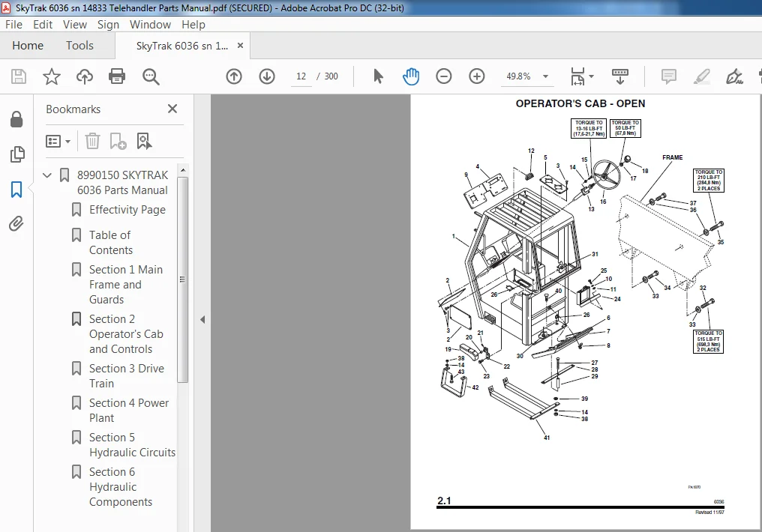This screenshot has height=532, width=762.
Task: Choose the Selection arrow tool
Action: click(378, 76)
